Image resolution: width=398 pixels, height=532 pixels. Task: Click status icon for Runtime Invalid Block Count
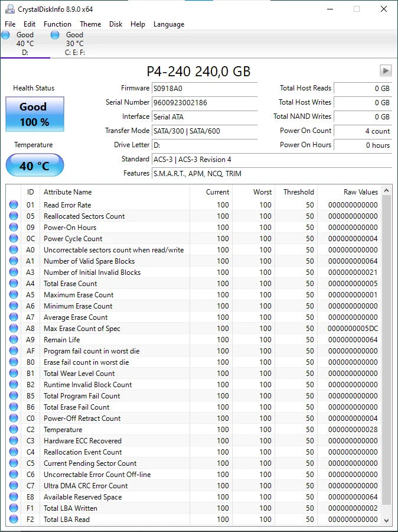click(14, 384)
